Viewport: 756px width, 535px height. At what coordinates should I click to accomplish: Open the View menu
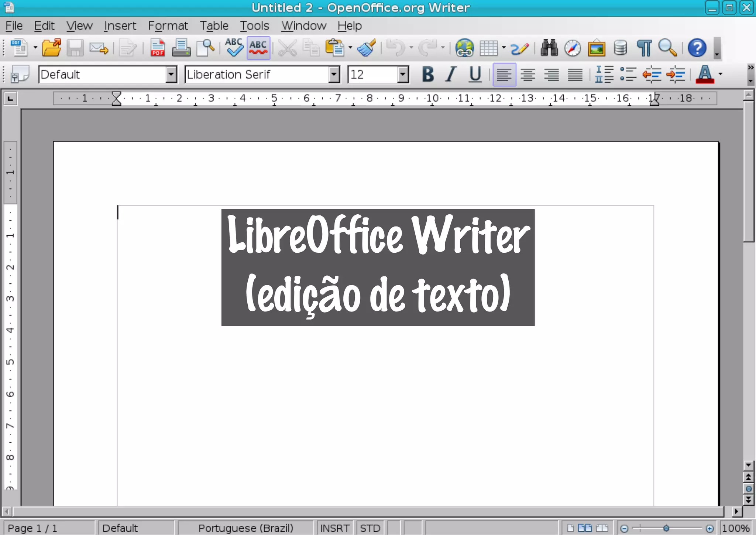pos(79,26)
